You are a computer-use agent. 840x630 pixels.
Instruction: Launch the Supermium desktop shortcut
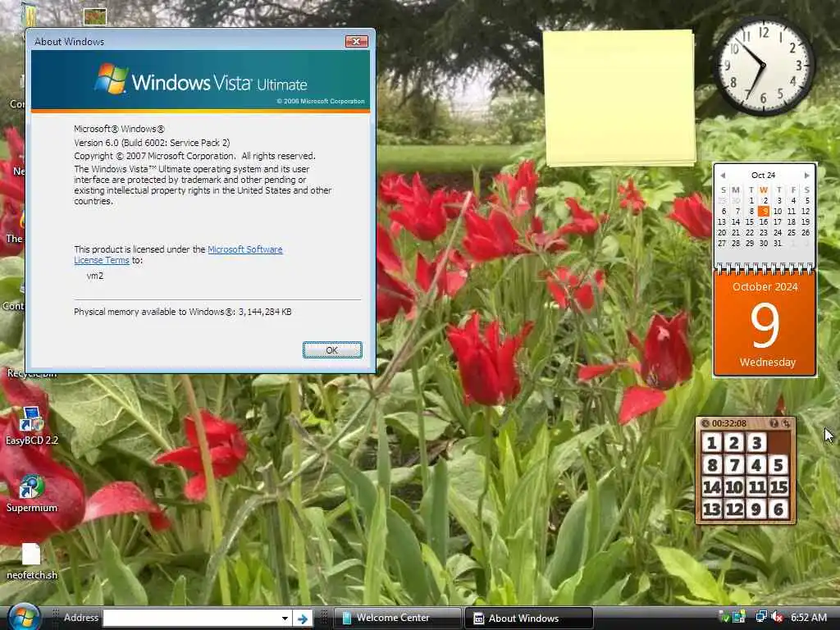32,493
